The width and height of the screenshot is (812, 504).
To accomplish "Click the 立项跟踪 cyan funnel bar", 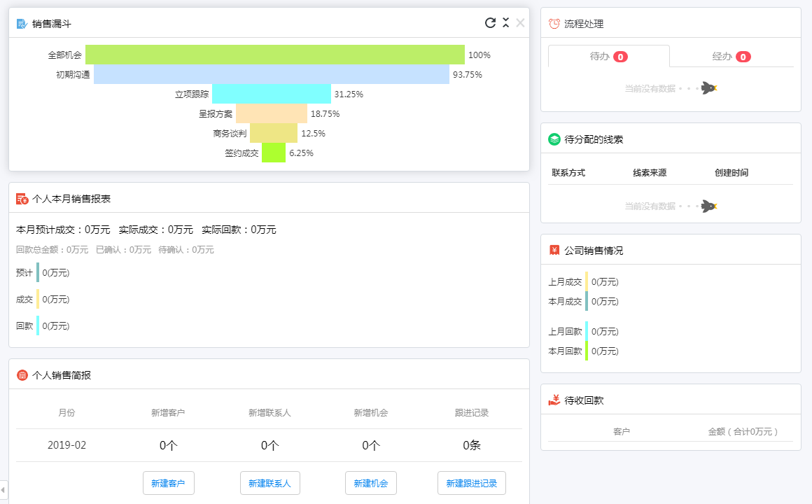I will (x=272, y=94).
